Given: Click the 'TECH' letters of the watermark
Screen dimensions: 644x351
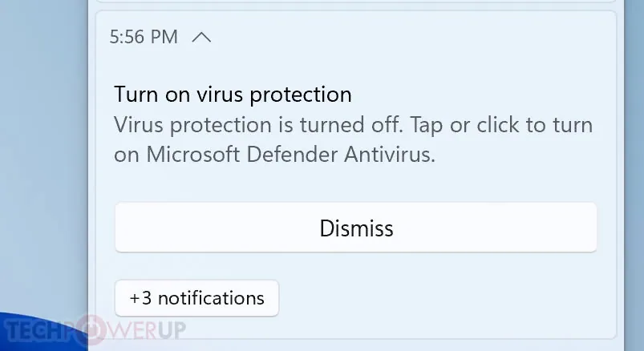Looking at the screenshot, I should click(x=37, y=330).
